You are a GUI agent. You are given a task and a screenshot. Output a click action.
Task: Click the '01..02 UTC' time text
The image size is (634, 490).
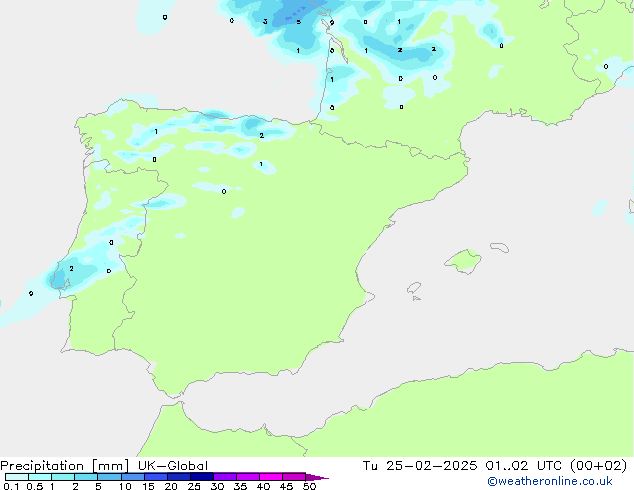coord(525,466)
